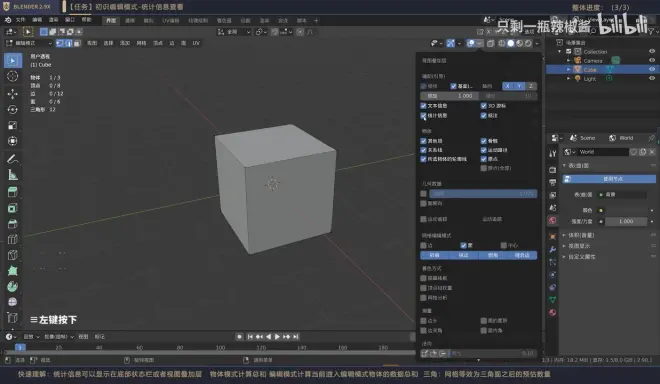Image resolution: width=660 pixels, height=384 pixels.
Task: Open the Modifier wrench properties tab
Action: 553,249
